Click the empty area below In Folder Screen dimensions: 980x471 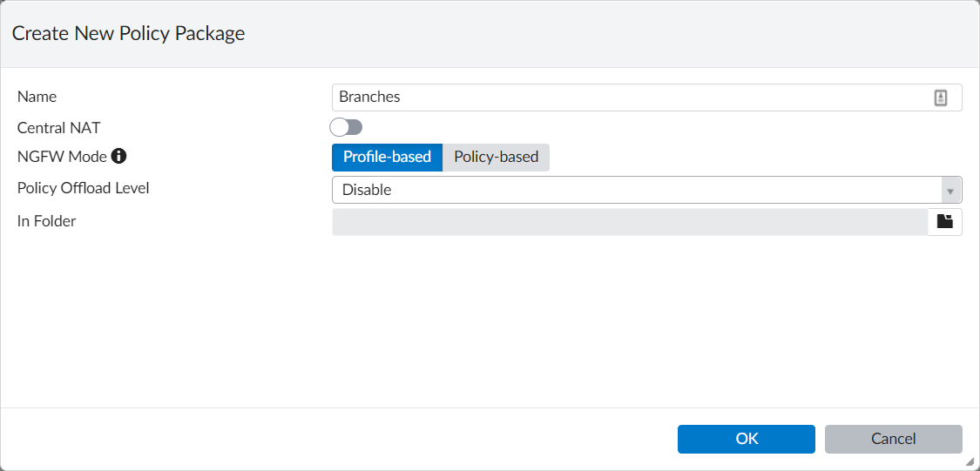tap(488, 322)
